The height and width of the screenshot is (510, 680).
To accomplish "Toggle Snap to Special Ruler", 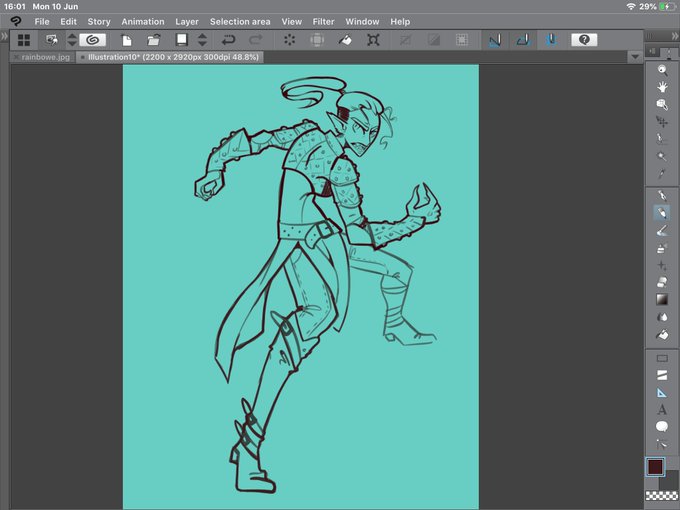I will click(523, 40).
